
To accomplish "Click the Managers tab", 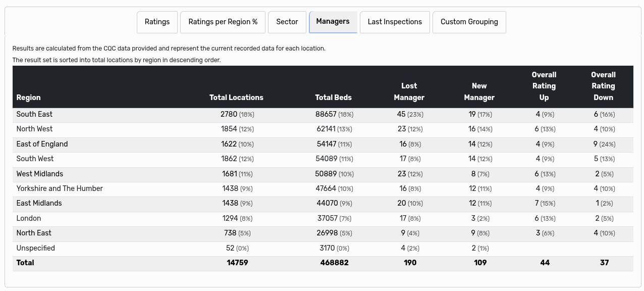I will (333, 22).
